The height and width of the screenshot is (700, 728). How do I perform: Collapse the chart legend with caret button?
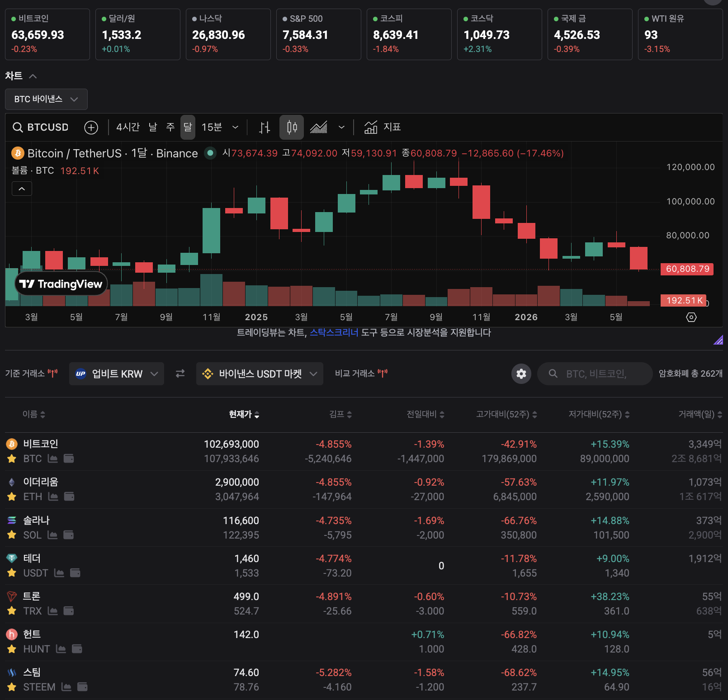pyautogui.click(x=22, y=189)
